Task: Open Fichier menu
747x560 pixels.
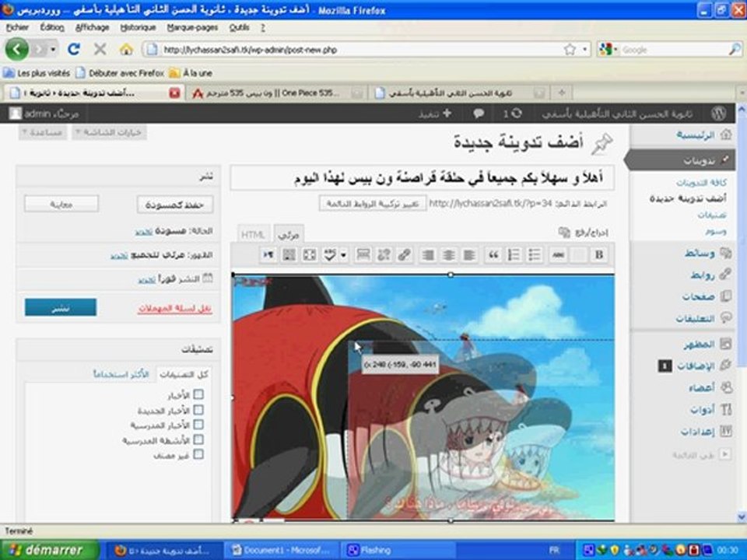Action: click(18, 28)
